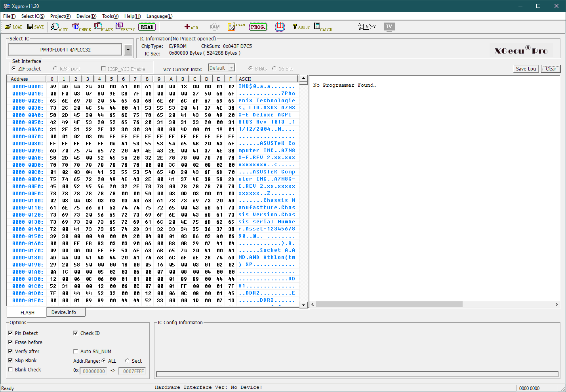Run the BLANK check toolbar icon
566x392 pixels.
(103, 27)
